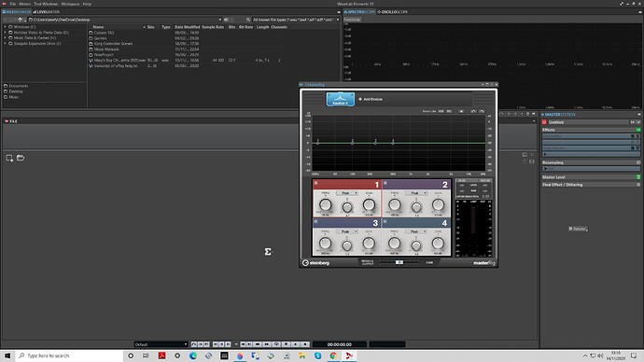Click the speaker icon in MasterRig toolbar
This screenshot has width=644, height=362.
tap(462, 111)
